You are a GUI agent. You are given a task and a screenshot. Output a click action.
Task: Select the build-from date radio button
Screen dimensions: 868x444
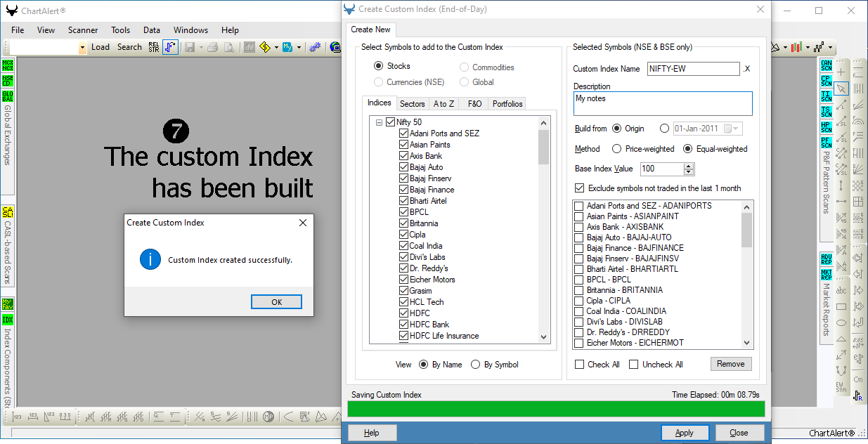(665, 129)
